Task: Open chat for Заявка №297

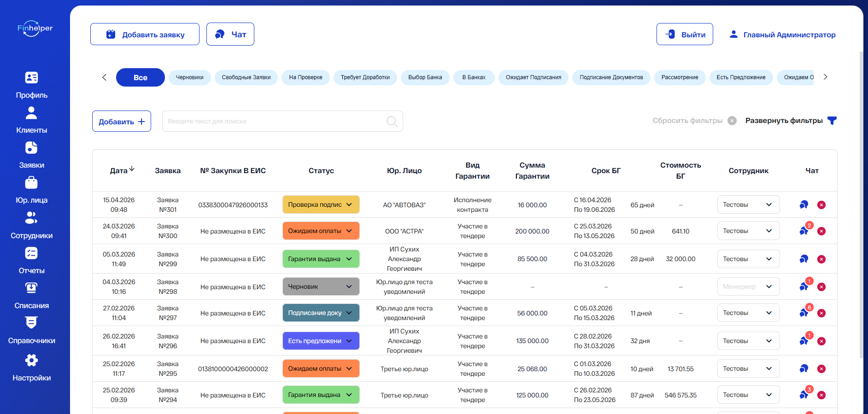Action: (x=804, y=313)
